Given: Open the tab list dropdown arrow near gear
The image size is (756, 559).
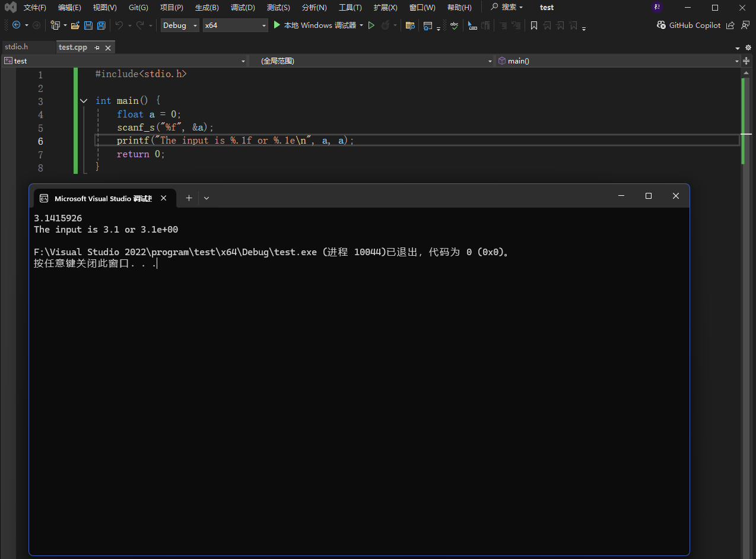Looking at the screenshot, I should (x=738, y=48).
